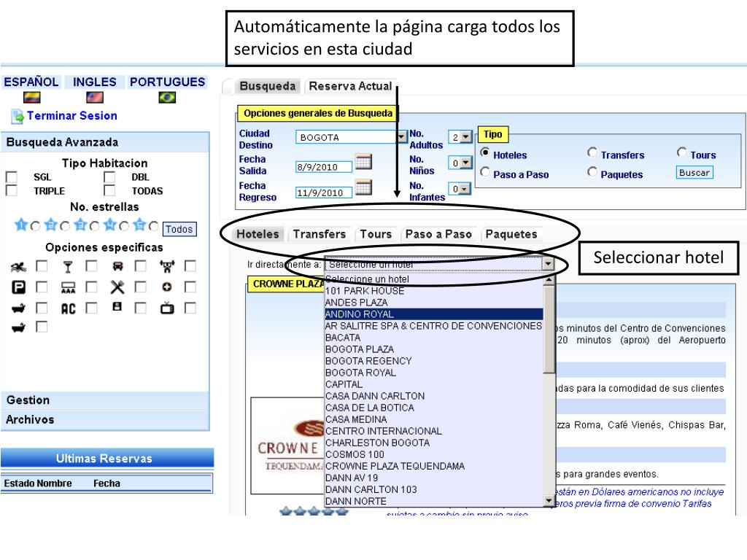Click the Todos stars button
The width and height of the screenshot is (747, 560).
point(179,229)
